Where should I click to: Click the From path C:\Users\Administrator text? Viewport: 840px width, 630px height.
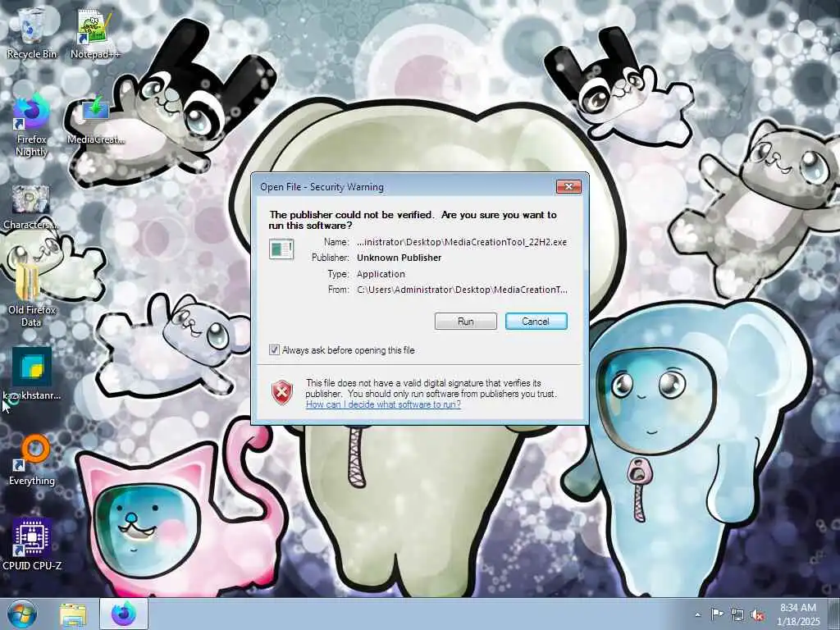click(462, 290)
